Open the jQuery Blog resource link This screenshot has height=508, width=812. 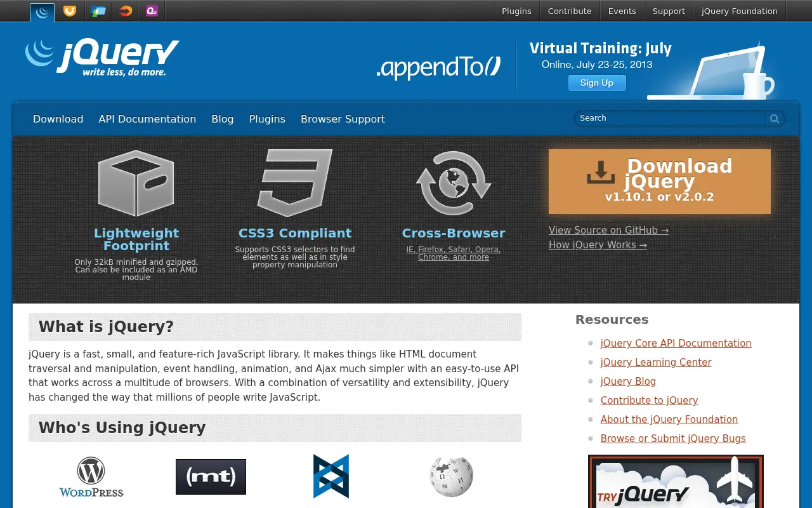(628, 382)
